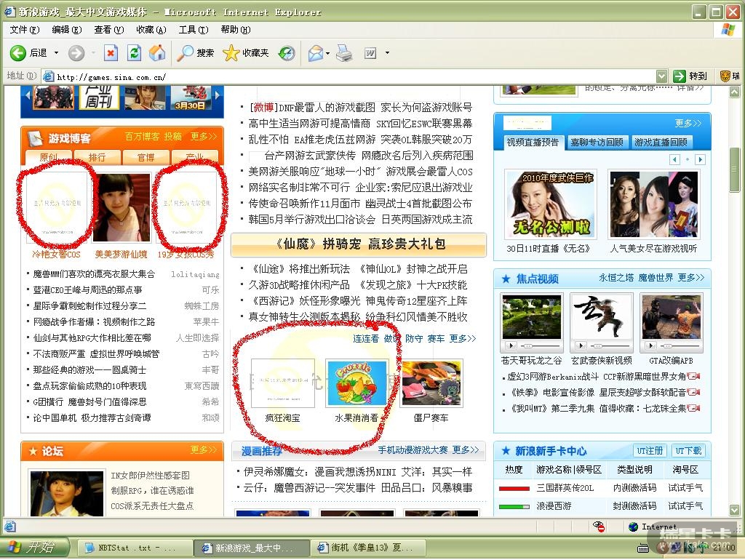This screenshot has width=745, height=560.
Task: Open 《仙魔》拼骑宠 赢珍贵大礼包 banner
Action: [x=359, y=244]
